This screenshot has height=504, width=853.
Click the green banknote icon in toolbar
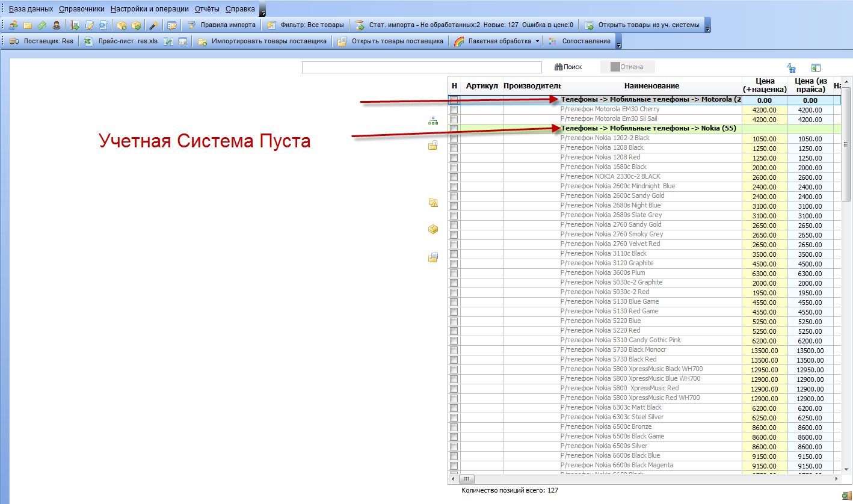click(x=42, y=25)
